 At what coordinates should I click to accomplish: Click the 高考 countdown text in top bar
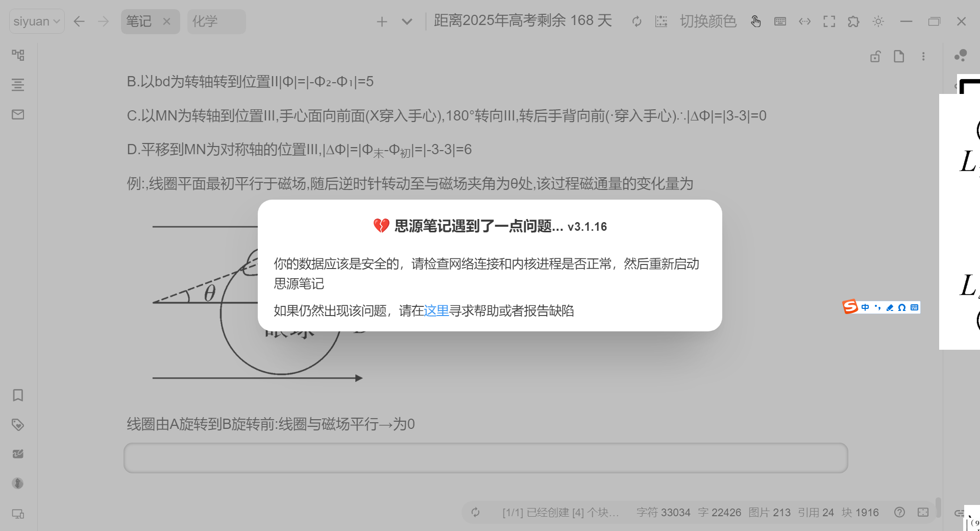click(523, 20)
